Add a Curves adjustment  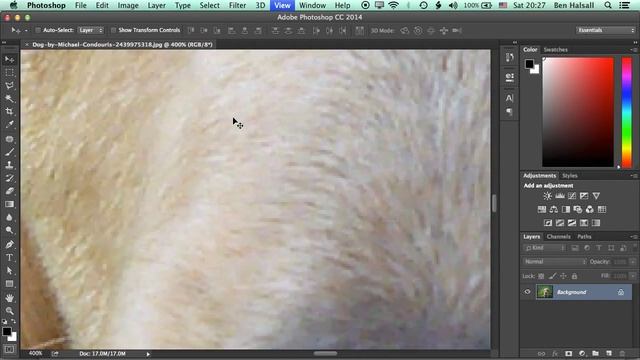[572, 196]
